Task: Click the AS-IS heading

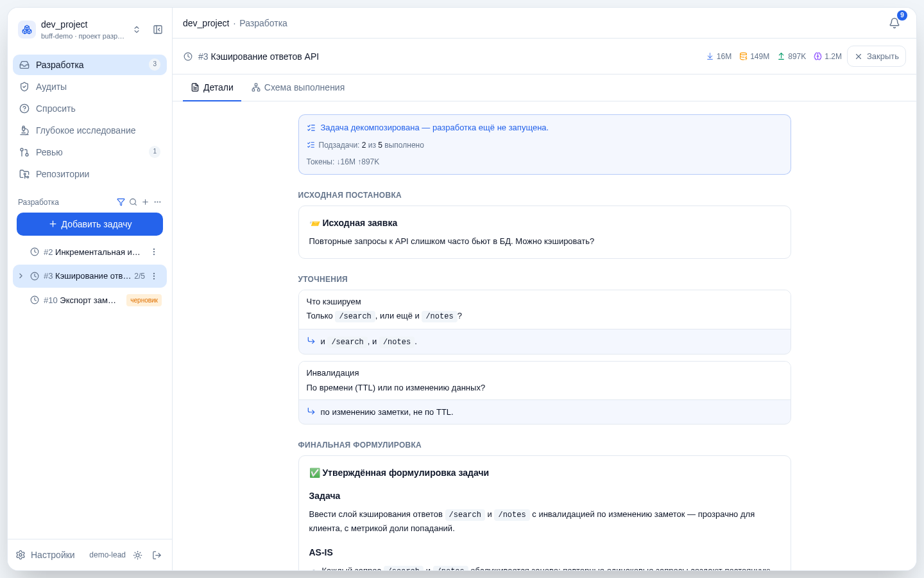Action: pyautogui.click(x=321, y=552)
